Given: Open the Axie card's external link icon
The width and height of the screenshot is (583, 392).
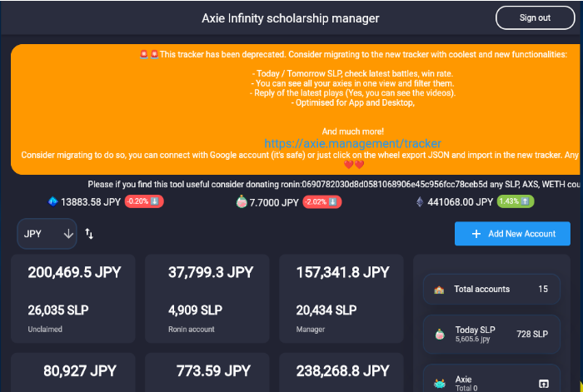Looking at the screenshot, I should 544,383.
